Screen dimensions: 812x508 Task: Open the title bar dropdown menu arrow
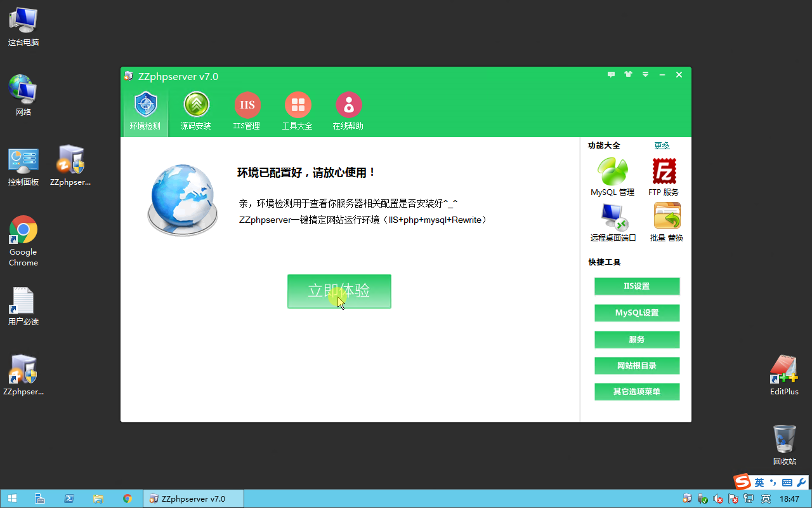tap(645, 74)
